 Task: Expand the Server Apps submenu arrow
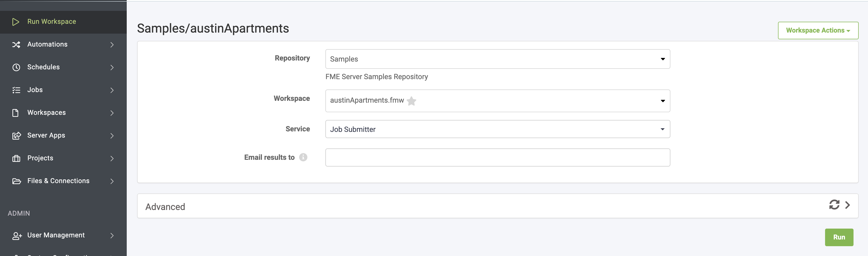tap(112, 136)
